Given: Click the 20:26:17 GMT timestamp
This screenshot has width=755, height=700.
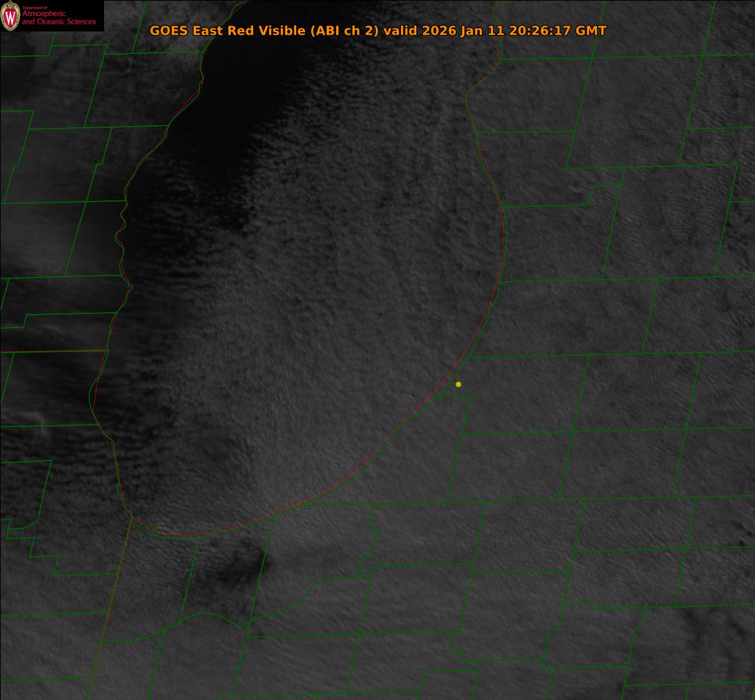Looking at the screenshot, I should point(558,30).
